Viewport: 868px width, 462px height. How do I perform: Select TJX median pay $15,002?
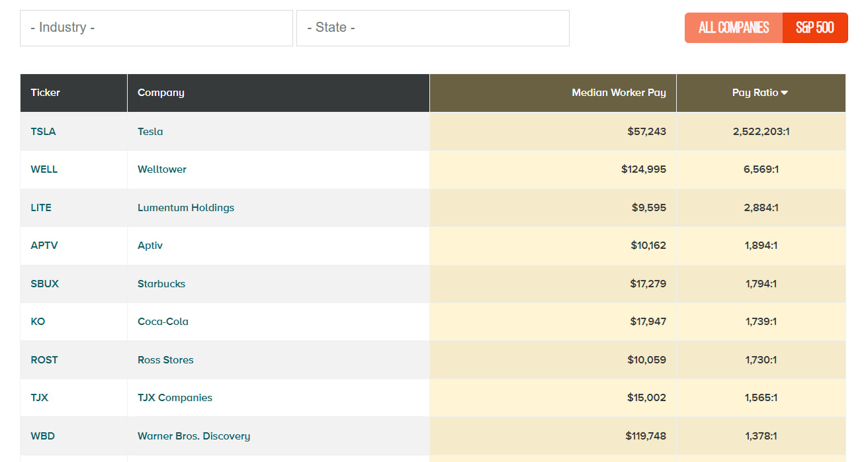point(647,398)
